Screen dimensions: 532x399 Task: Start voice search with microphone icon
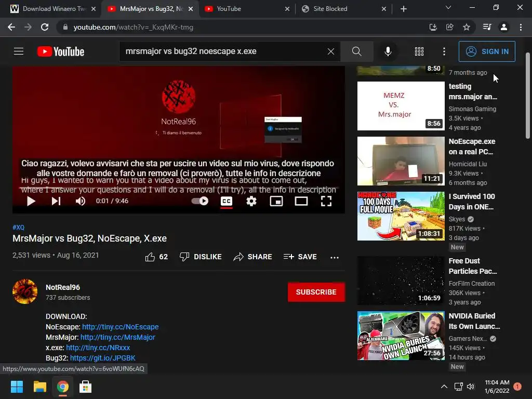(x=388, y=51)
